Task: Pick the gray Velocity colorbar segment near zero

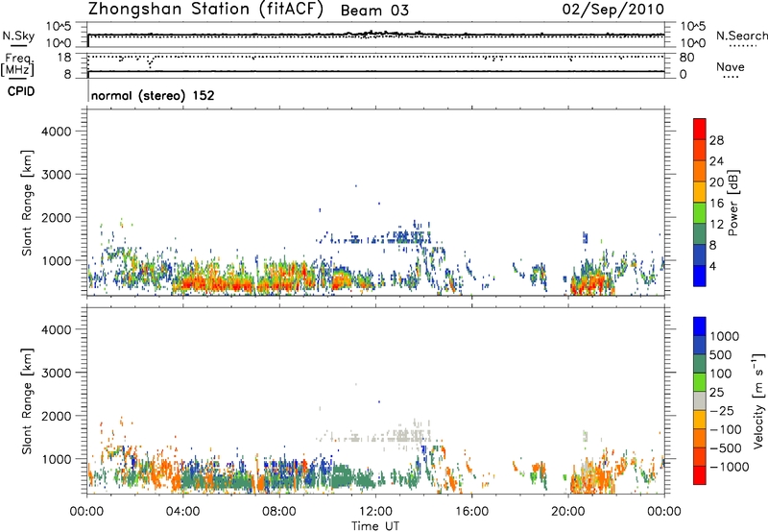Action: (x=700, y=400)
